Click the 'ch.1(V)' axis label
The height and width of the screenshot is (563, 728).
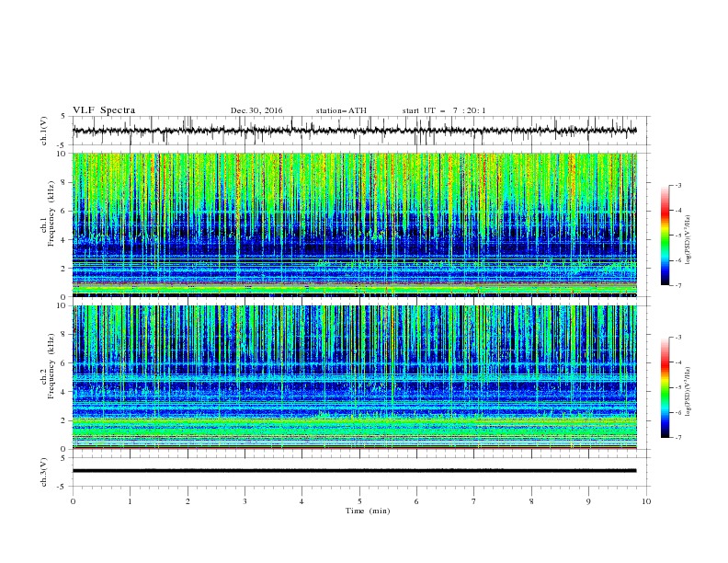click(44, 131)
